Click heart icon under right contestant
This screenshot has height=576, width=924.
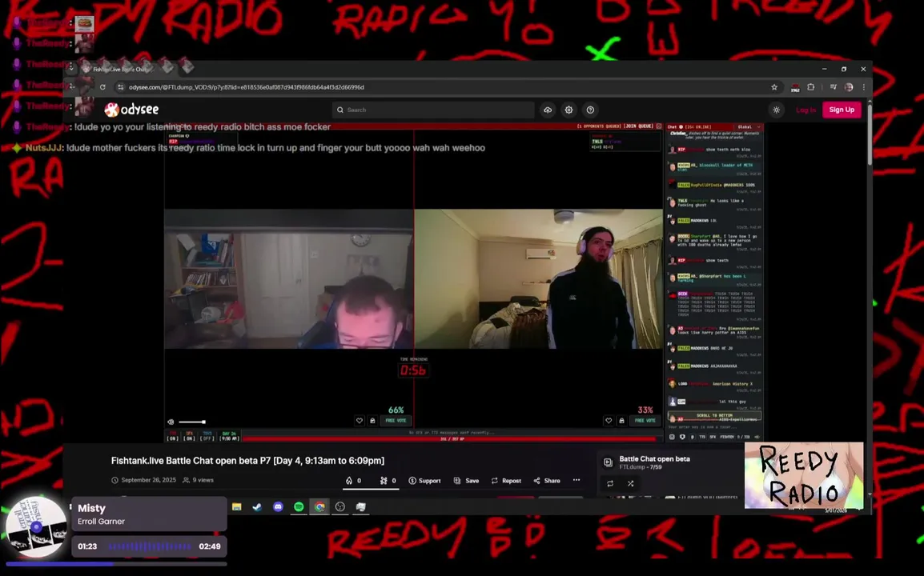tap(609, 421)
